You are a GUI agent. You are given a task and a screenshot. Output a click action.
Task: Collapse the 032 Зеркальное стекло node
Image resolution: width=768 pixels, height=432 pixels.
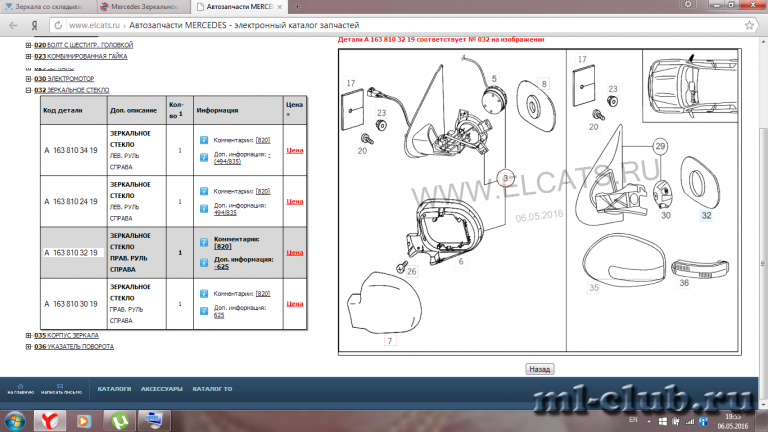[x=28, y=90]
